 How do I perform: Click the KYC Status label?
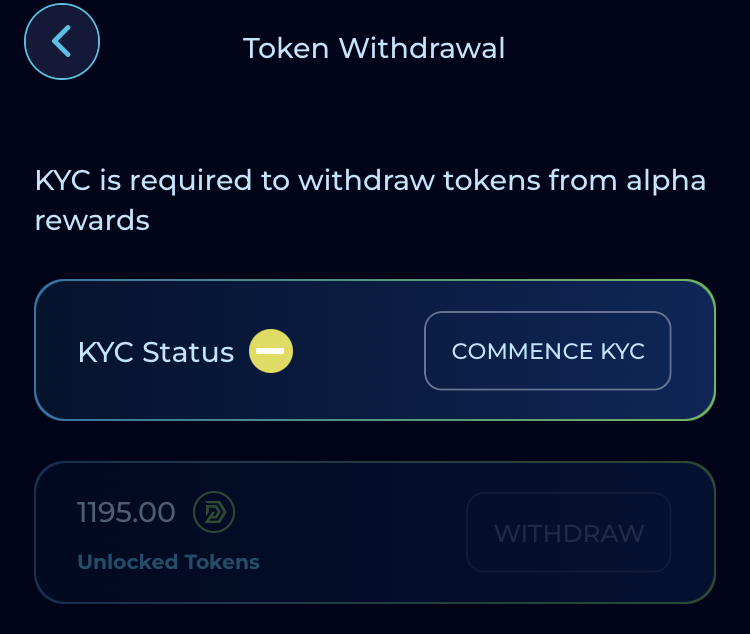click(156, 352)
